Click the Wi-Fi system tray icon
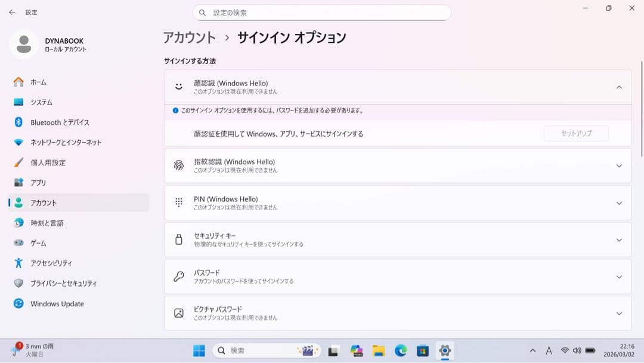644x363 pixels. pyautogui.click(x=565, y=350)
